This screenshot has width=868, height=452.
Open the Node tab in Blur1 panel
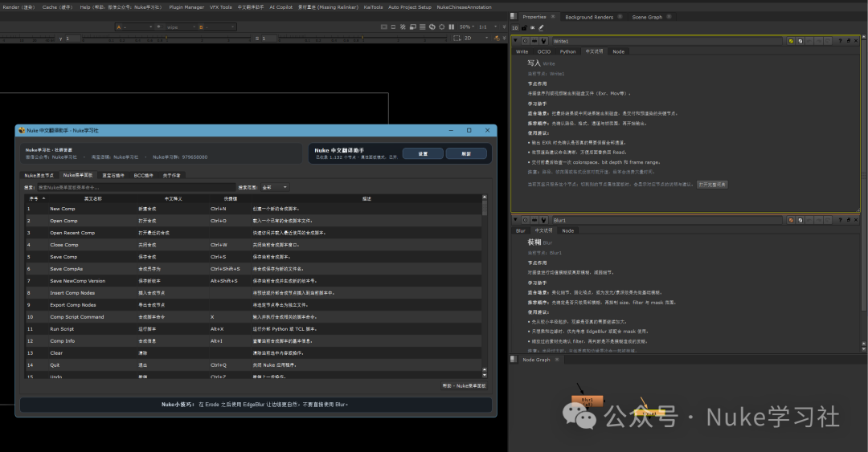pyautogui.click(x=568, y=230)
